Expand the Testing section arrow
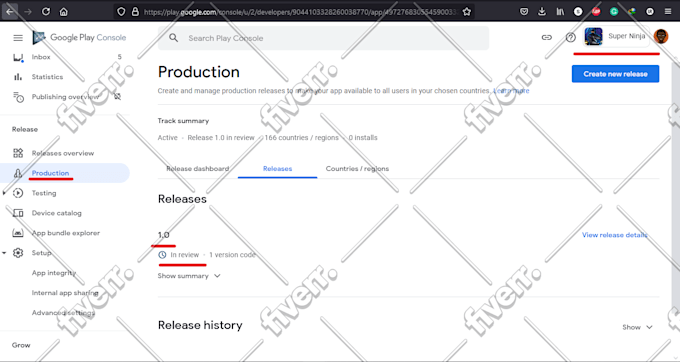Viewport: 680px width, 362px height. point(4,193)
